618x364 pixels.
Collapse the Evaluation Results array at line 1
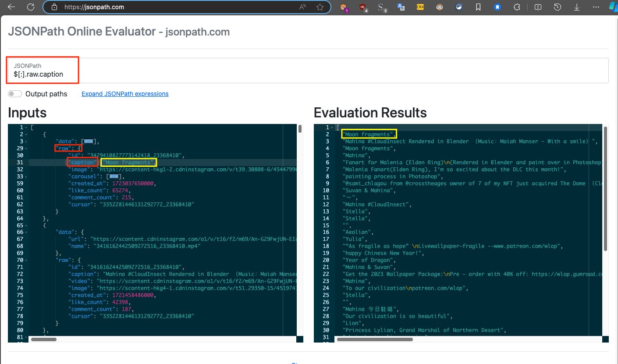point(331,127)
